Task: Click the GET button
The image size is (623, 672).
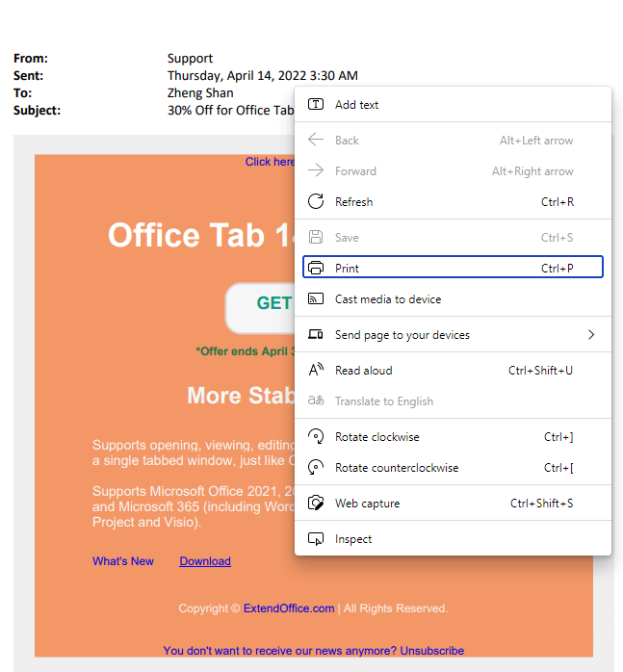Action: 260,308
